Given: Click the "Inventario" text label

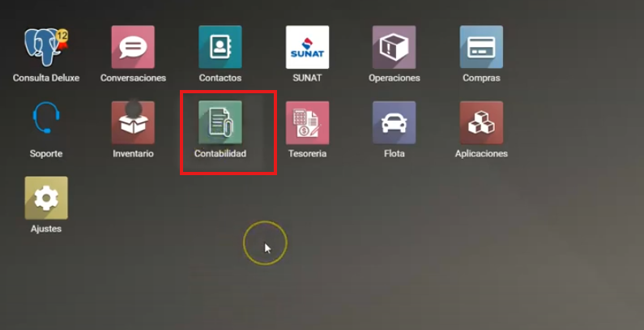Looking at the screenshot, I should point(133,154).
